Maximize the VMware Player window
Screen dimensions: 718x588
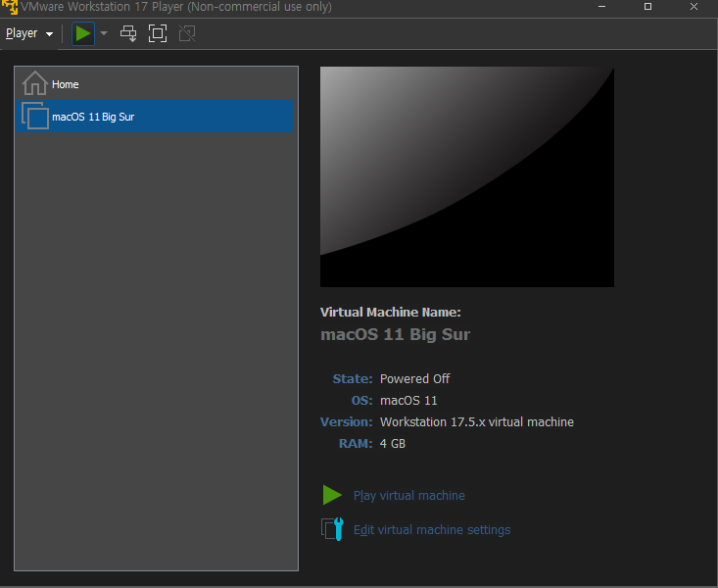click(x=647, y=7)
